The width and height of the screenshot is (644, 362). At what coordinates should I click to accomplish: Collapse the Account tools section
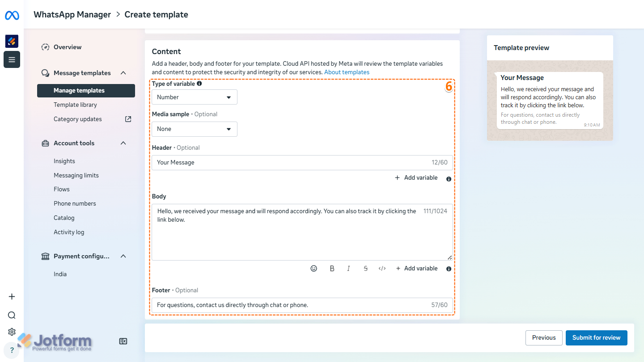tap(123, 143)
